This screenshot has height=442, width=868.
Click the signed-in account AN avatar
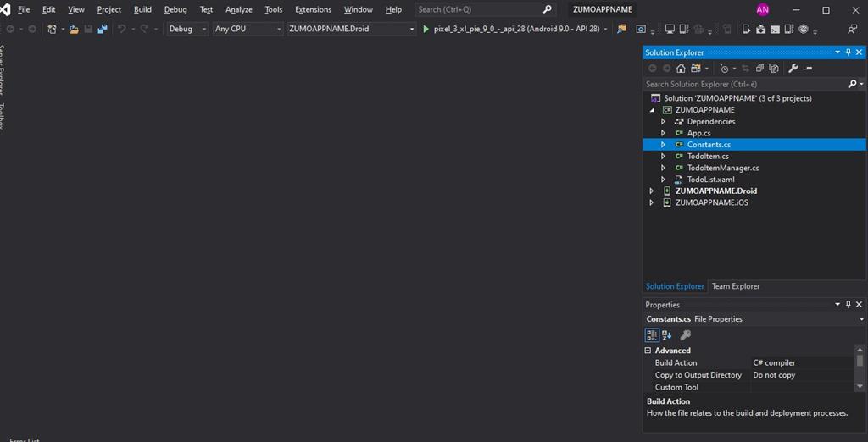point(762,9)
